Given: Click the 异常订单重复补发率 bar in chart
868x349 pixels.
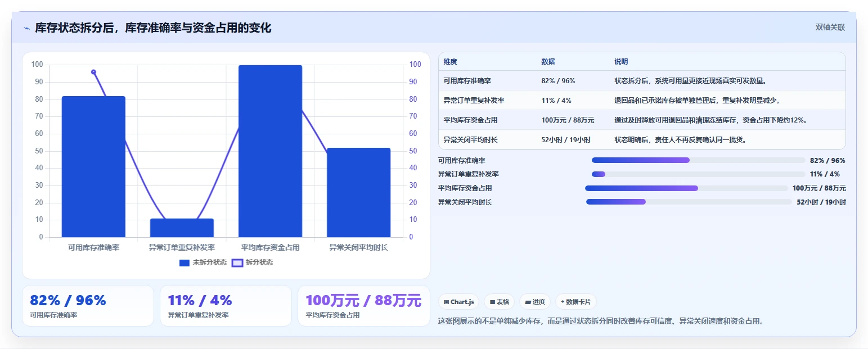Looking at the screenshot, I should pyautogui.click(x=182, y=228).
